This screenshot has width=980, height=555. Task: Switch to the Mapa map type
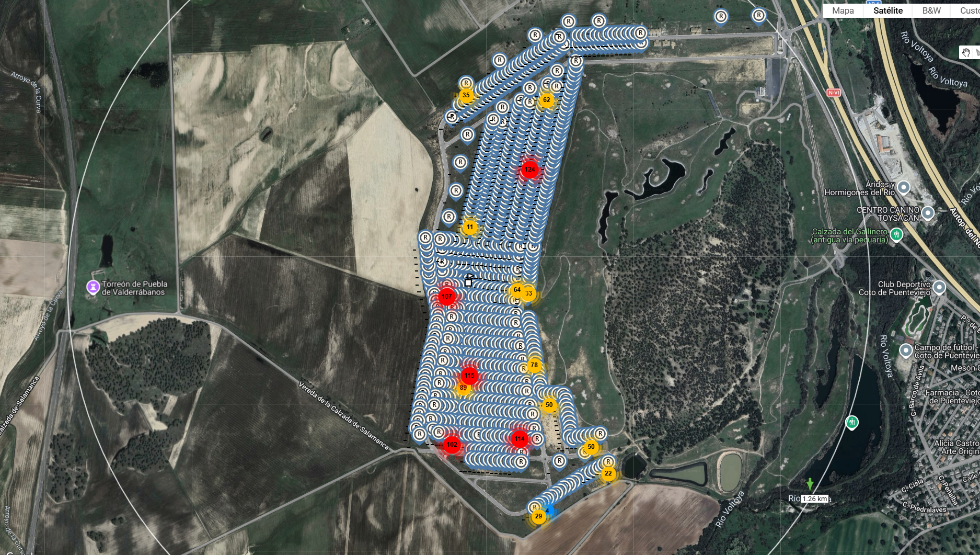pyautogui.click(x=843, y=10)
